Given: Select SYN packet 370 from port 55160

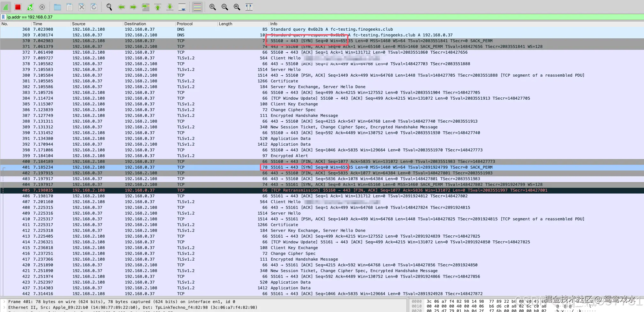Looking at the screenshot, I should point(322,41).
